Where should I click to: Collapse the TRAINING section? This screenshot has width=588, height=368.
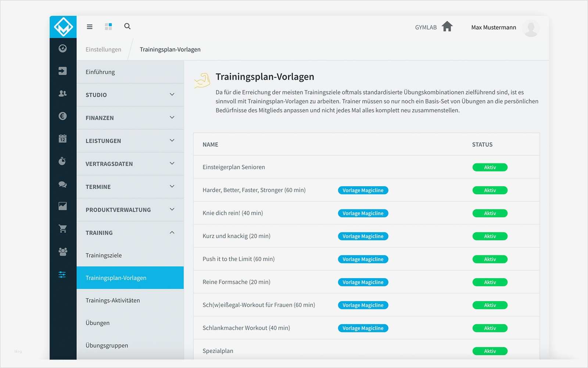pyautogui.click(x=130, y=233)
